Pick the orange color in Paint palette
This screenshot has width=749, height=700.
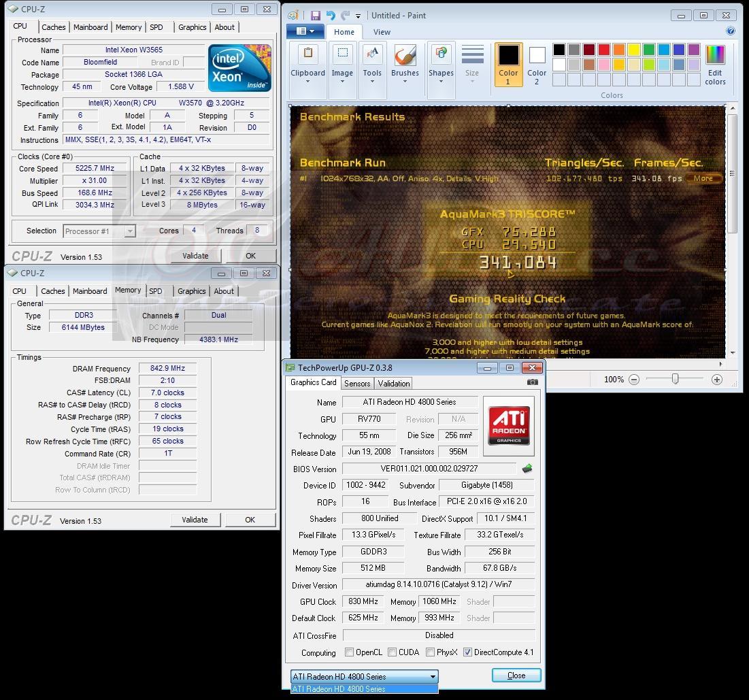(619, 49)
